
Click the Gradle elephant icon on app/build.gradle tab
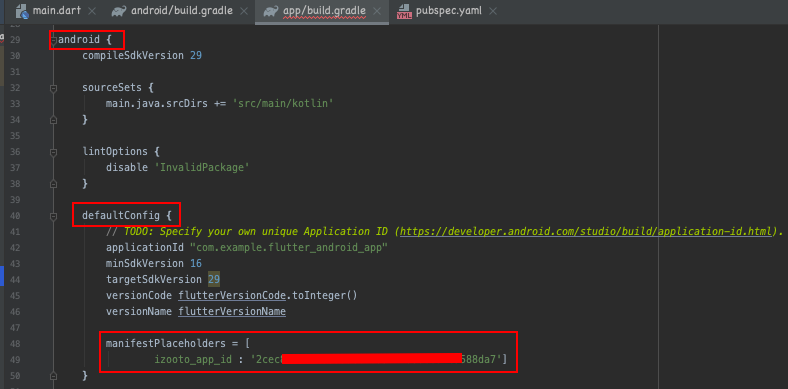pyautogui.click(x=270, y=11)
